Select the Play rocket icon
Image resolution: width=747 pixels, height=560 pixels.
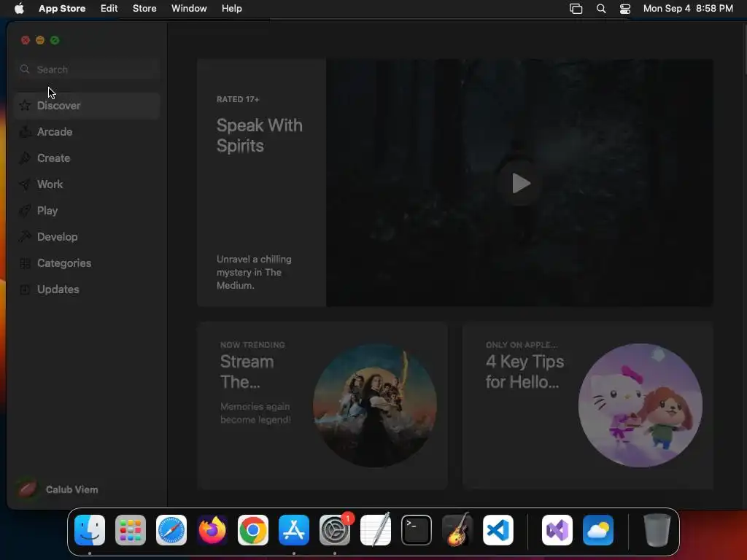(25, 211)
